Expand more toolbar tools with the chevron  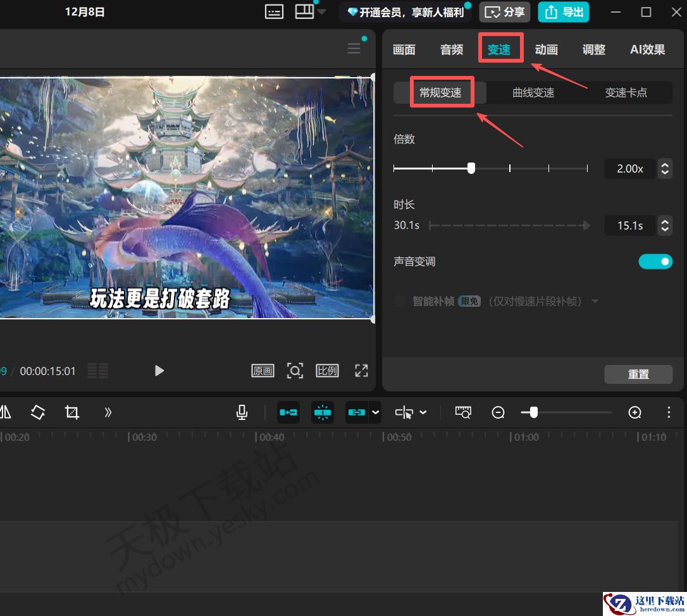[x=108, y=412]
